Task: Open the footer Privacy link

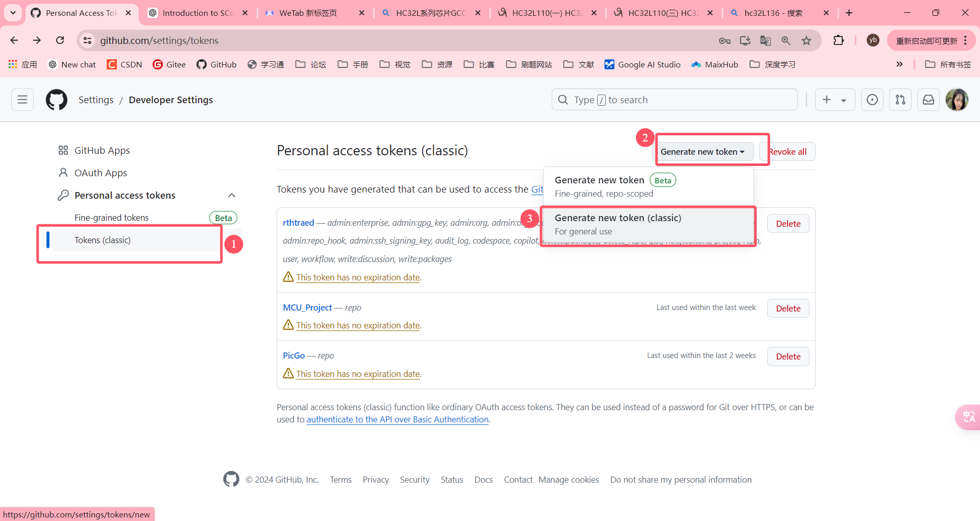Action: pyautogui.click(x=376, y=480)
